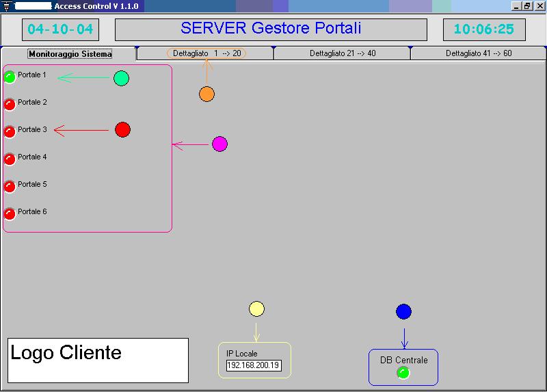The width and height of the screenshot is (547, 392).
Task: Click the IP Locale label
Action: (242, 354)
